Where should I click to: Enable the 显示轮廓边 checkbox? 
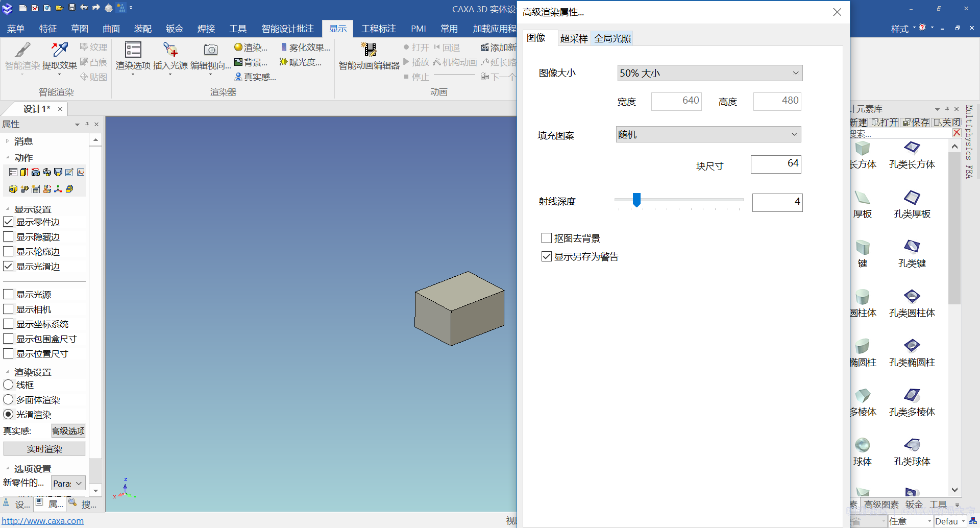(8, 251)
